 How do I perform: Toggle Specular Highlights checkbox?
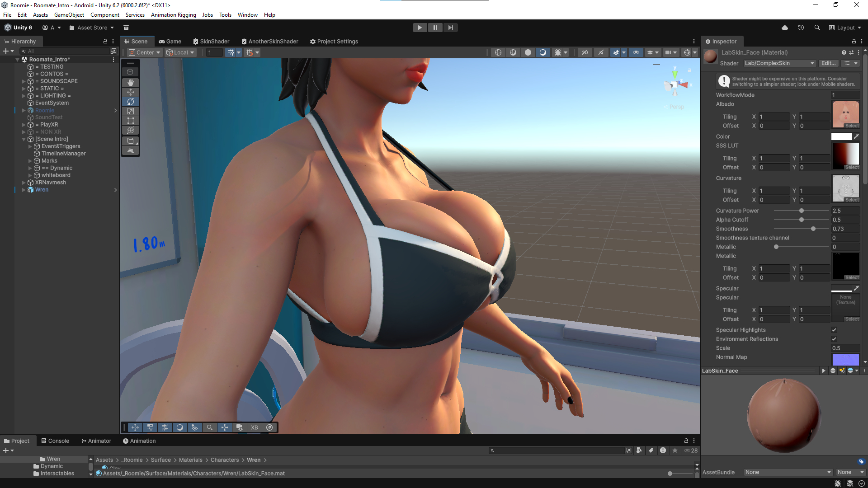point(834,330)
